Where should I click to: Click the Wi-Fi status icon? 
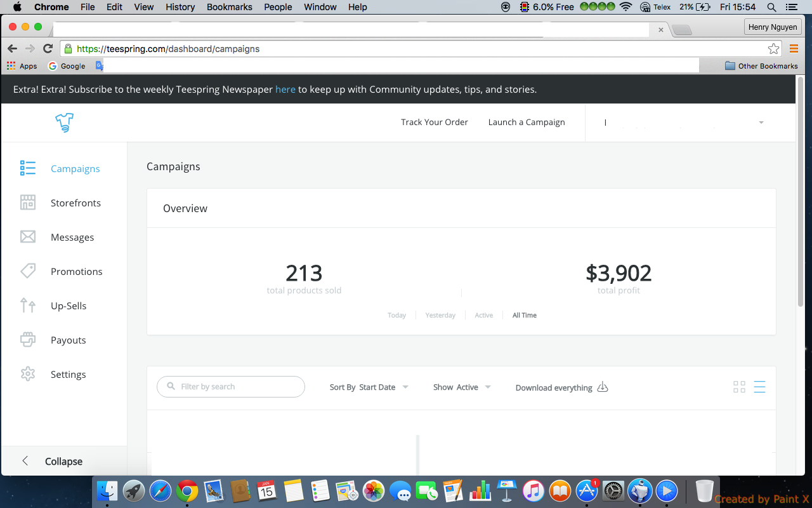point(626,7)
